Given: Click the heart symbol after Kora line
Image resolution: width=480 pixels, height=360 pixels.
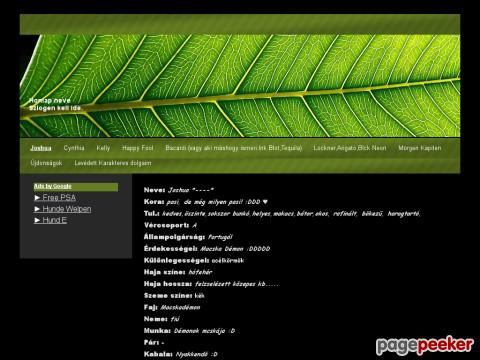Looking at the screenshot, I should [x=265, y=202].
